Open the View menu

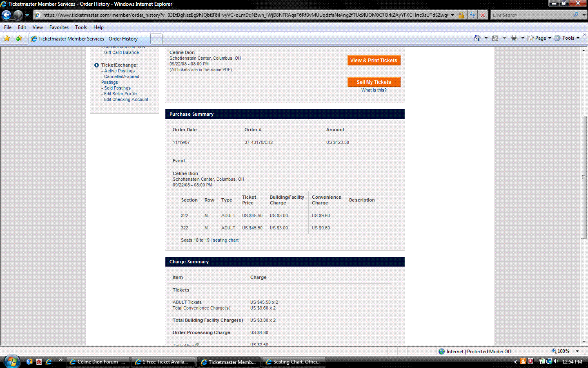(x=38, y=27)
